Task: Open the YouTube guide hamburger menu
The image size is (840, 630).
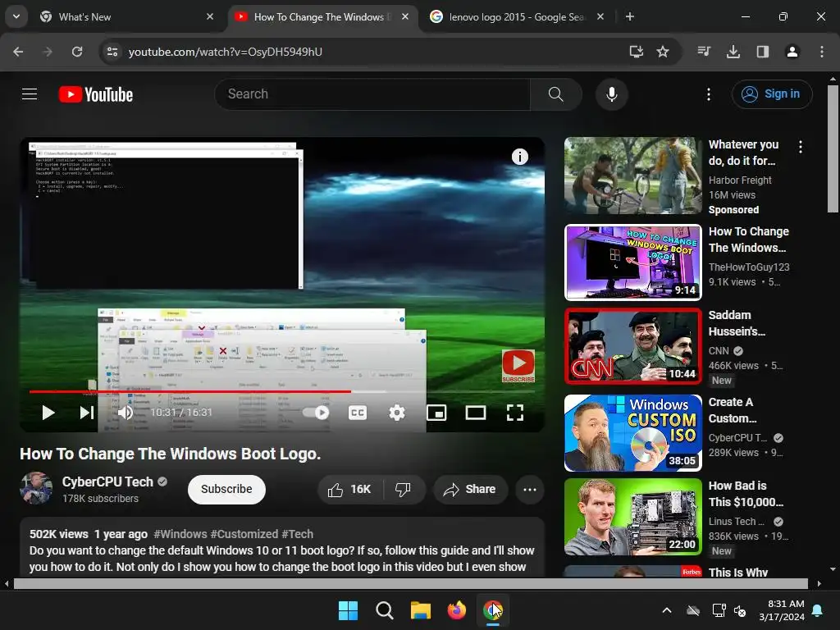Action: tap(30, 94)
